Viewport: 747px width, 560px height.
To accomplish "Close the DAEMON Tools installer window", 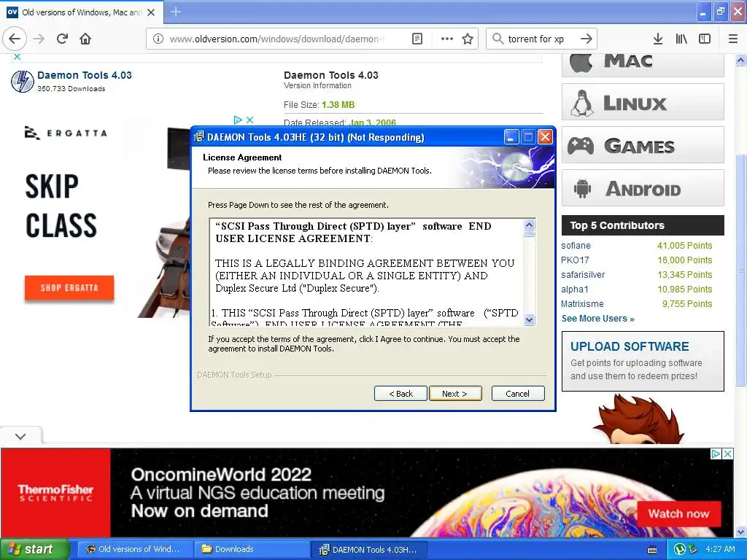I will [545, 137].
